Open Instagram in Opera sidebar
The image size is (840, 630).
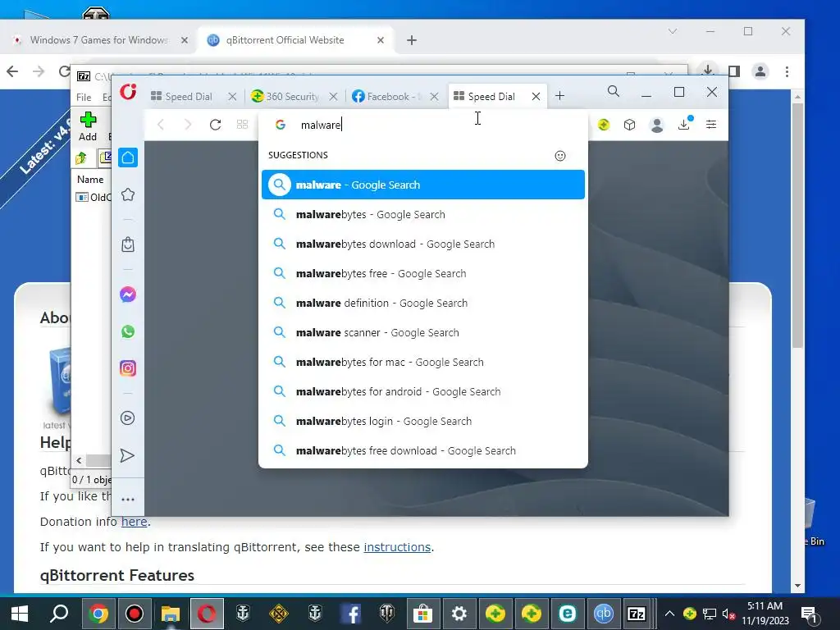[128, 368]
